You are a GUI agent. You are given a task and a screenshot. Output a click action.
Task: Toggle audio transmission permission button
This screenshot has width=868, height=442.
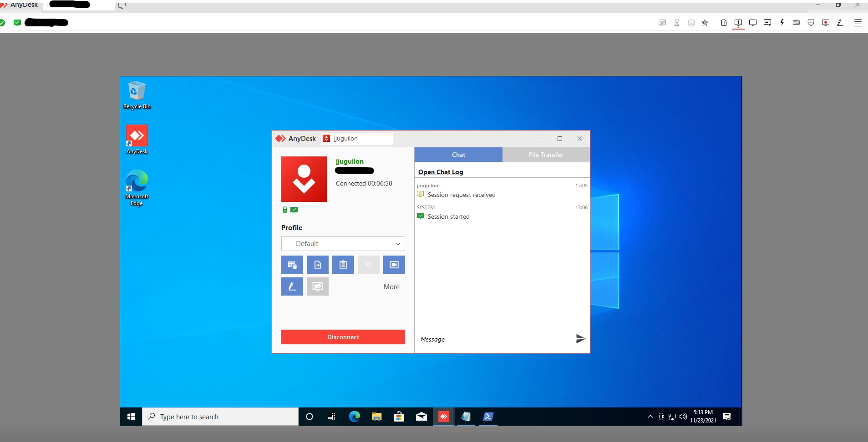[x=369, y=265]
